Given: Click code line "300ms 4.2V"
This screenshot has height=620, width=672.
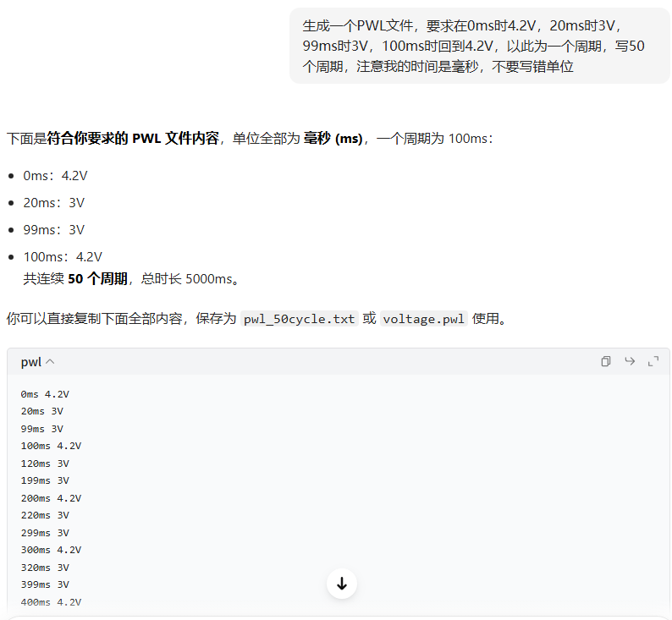Looking at the screenshot, I should pyautogui.click(x=51, y=550).
